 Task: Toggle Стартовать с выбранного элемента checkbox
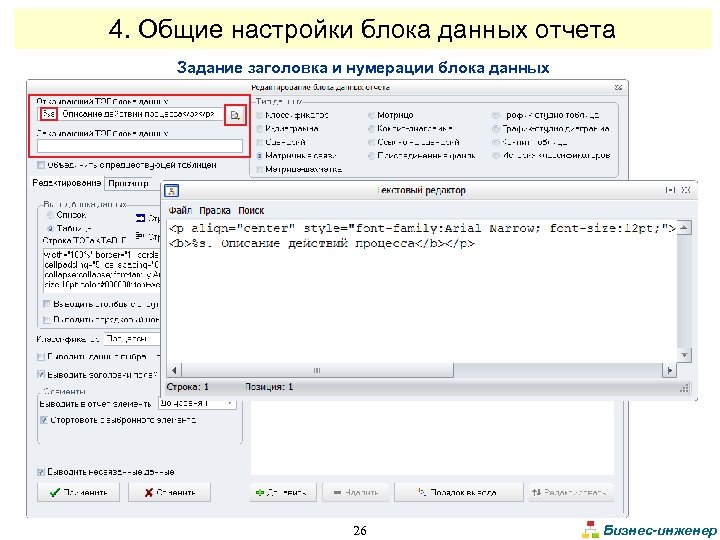point(44,420)
